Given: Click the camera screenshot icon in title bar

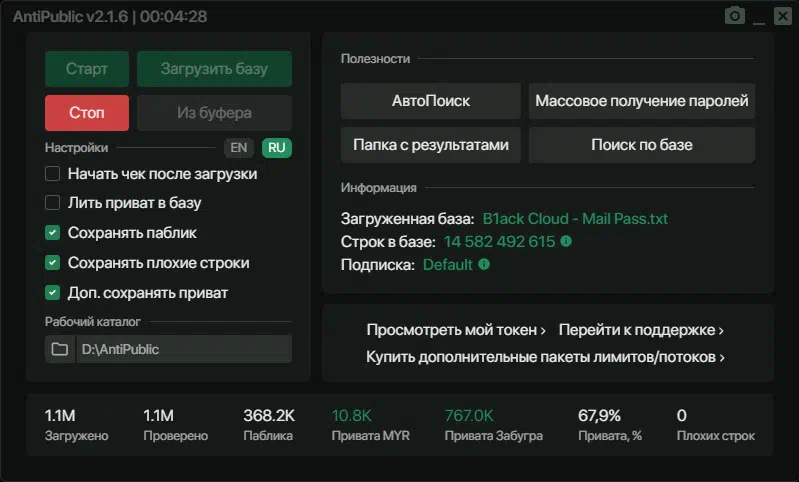Looking at the screenshot, I should 735,16.
